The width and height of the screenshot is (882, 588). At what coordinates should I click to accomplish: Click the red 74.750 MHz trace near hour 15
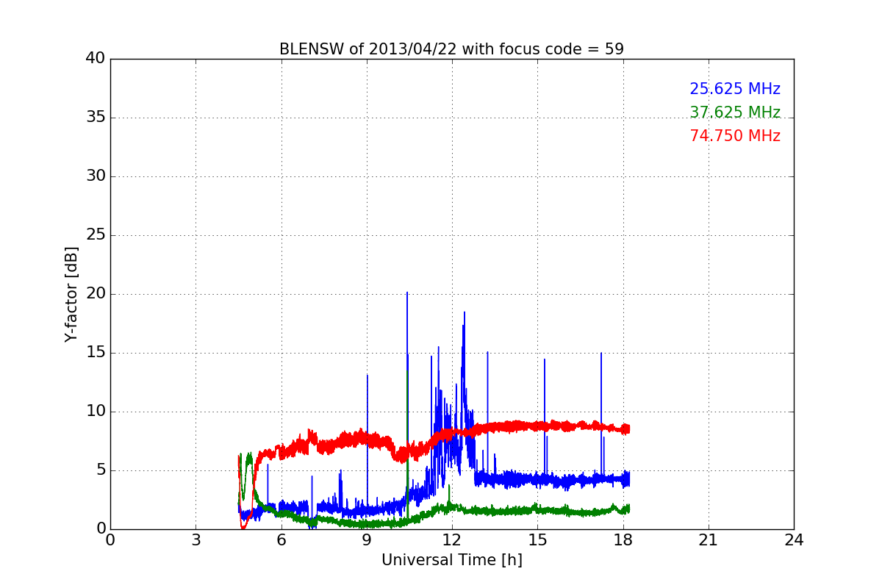pos(538,426)
